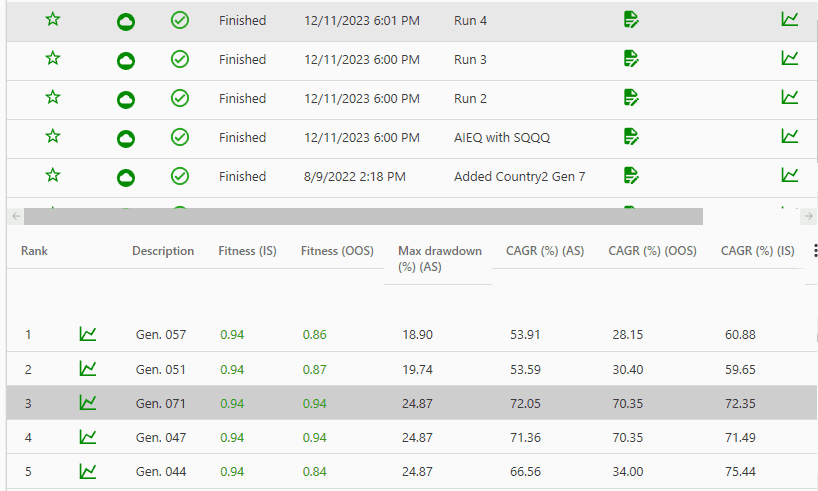This screenshot has width=818, height=491.
Task: Select the Gen. 051 result row
Action: [412, 369]
